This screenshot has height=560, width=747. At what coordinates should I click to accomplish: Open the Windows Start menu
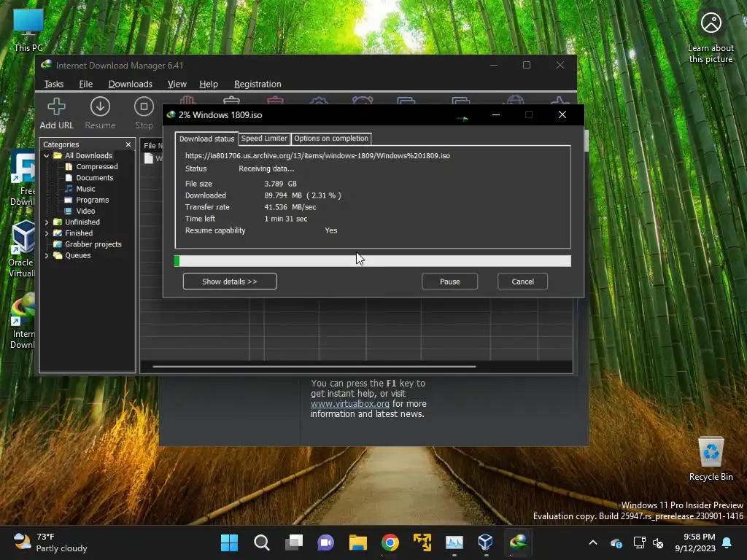pyautogui.click(x=229, y=542)
